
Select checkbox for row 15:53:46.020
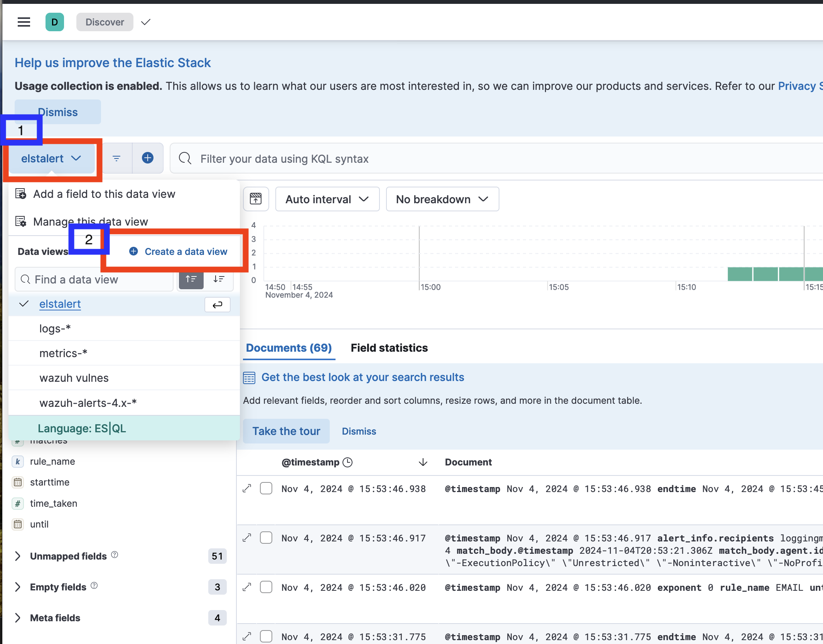point(266,587)
